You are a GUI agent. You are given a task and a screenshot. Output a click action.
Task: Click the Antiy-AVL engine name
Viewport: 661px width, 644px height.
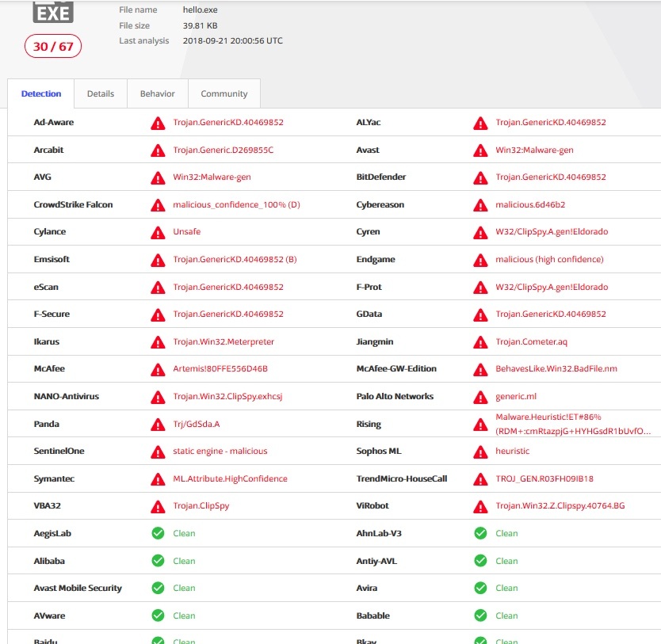376,561
